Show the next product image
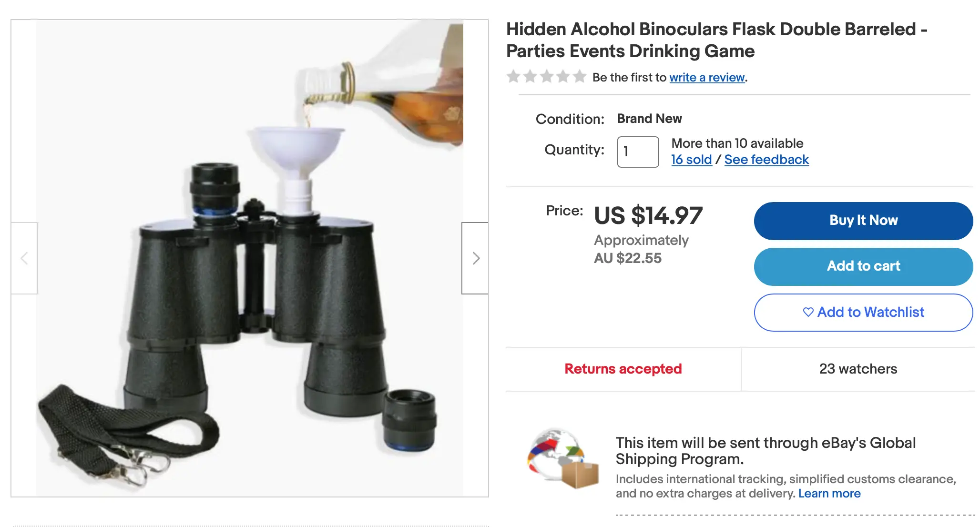The height and width of the screenshot is (527, 980). [475, 258]
